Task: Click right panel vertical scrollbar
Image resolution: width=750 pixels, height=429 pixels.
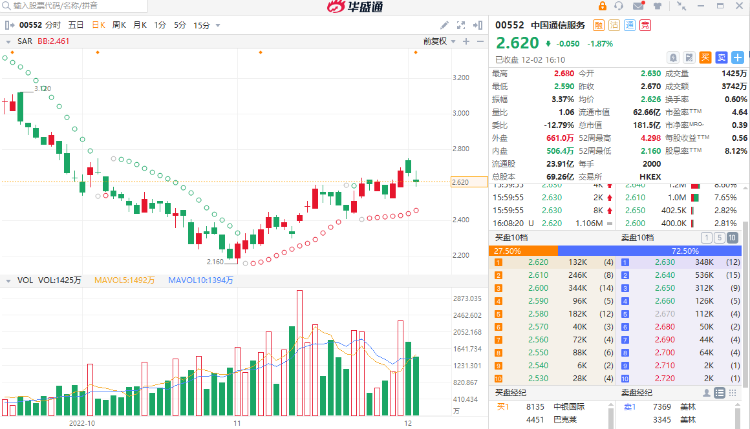Action: point(745,304)
